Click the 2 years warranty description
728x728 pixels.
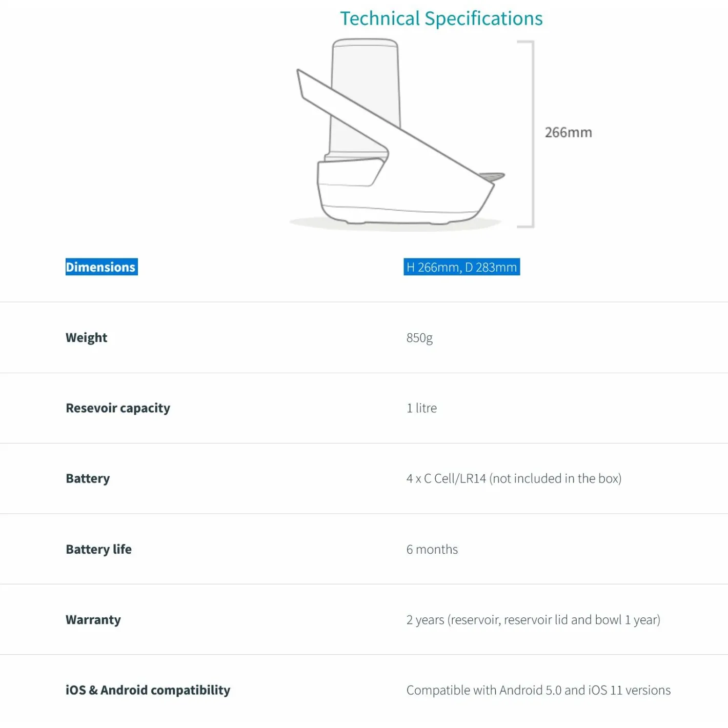coord(533,620)
